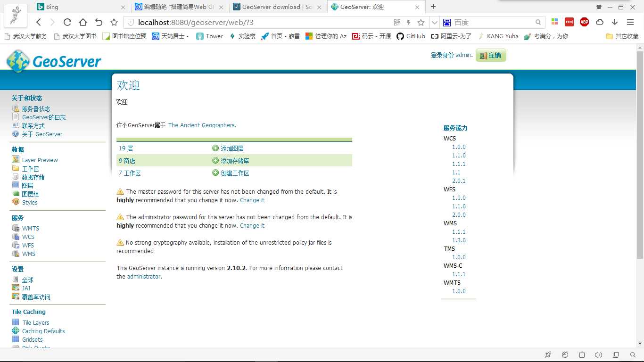
Task: Go to browser home page icon
Action: (x=83, y=22)
